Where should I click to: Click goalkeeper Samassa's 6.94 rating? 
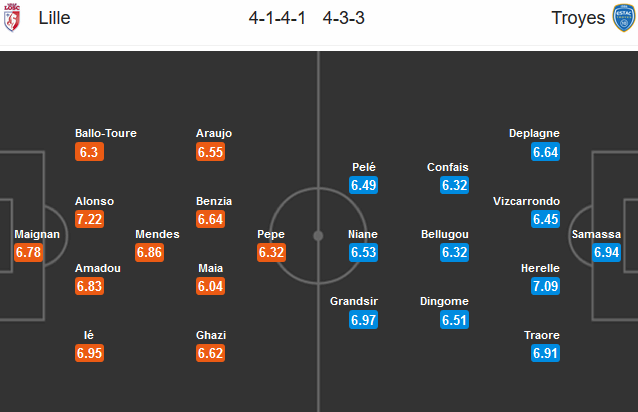(x=606, y=252)
